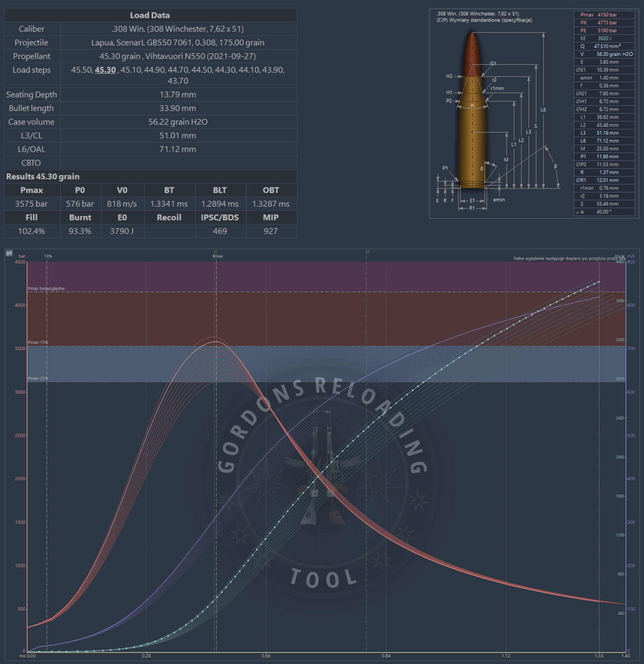Click the '576 bar' P0 result
The height and width of the screenshot is (664, 644).
click(80, 204)
